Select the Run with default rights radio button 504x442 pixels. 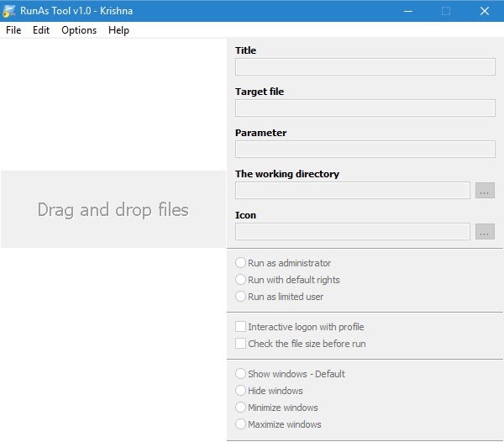coord(240,279)
